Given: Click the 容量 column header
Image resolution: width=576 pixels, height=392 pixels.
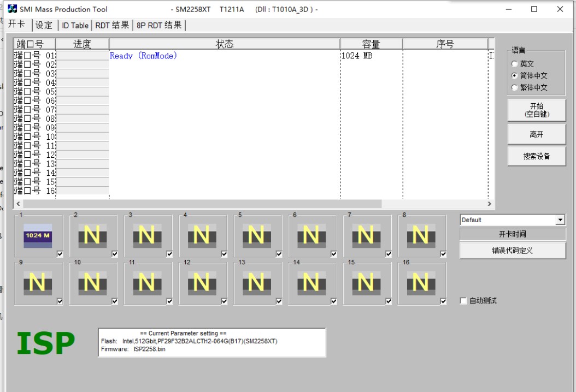Looking at the screenshot, I should click(371, 44).
